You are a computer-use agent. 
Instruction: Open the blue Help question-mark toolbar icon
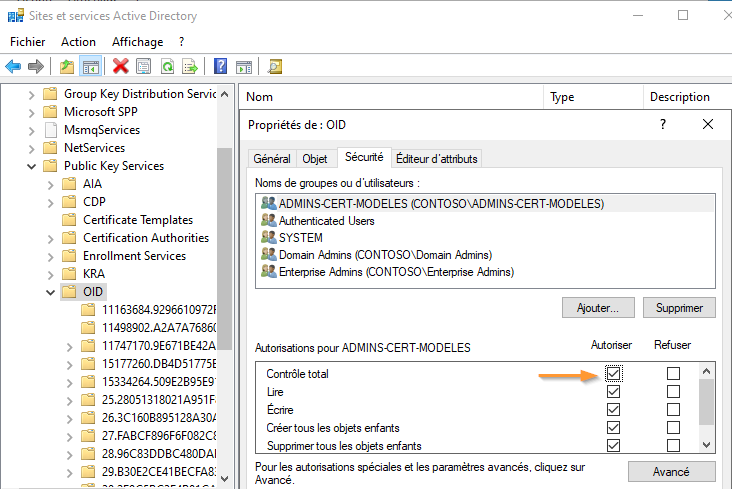[220, 67]
